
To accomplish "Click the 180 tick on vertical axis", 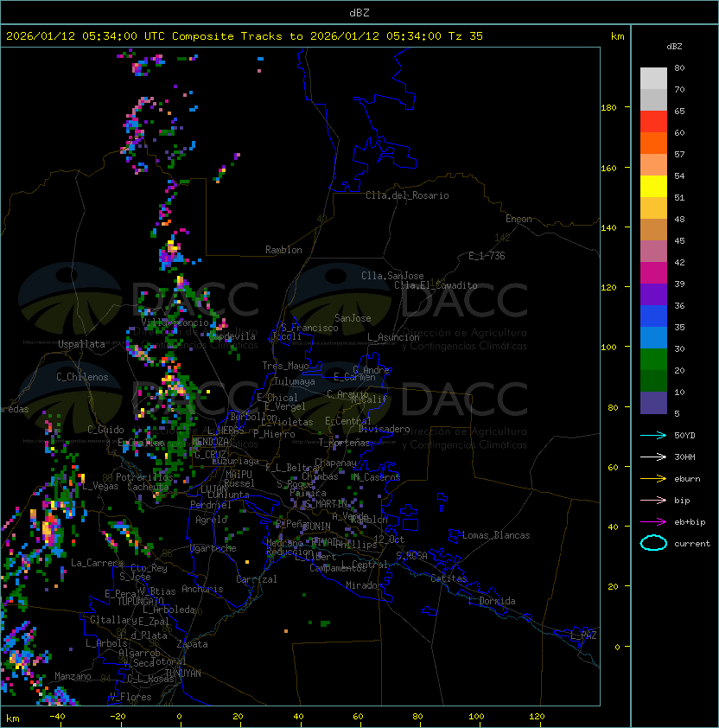I will (x=608, y=108).
